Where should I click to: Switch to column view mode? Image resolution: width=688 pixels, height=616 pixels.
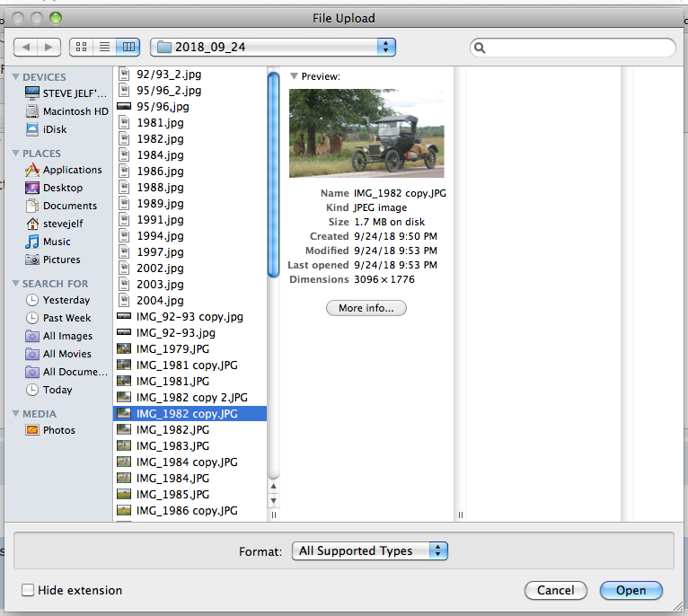click(128, 47)
